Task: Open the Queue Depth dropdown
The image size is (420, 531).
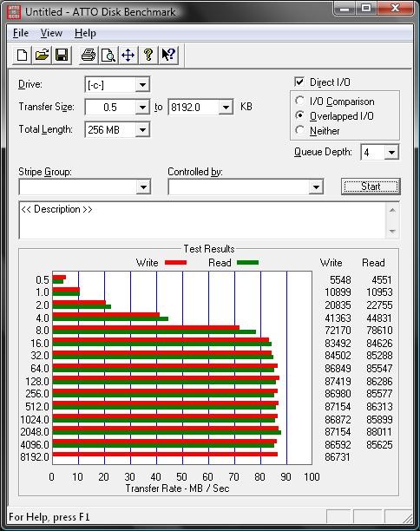Action: coord(391,152)
